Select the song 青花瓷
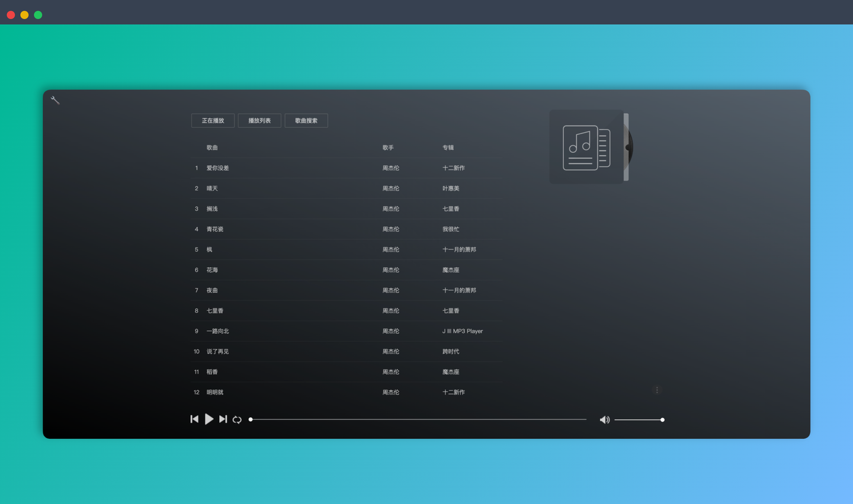The height and width of the screenshot is (504, 853). tap(215, 229)
